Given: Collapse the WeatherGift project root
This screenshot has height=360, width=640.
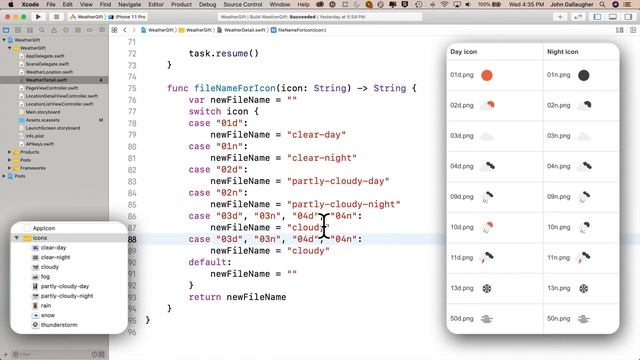Looking at the screenshot, I should tap(4, 40).
